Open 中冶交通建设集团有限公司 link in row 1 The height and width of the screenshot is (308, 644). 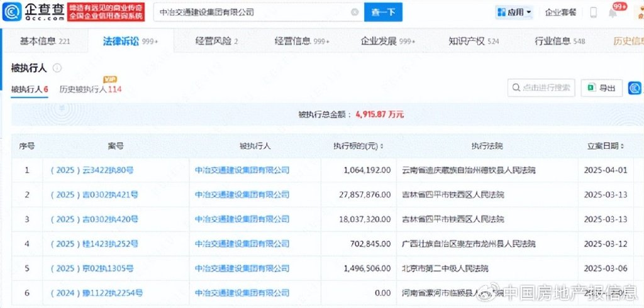tap(242, 170)
